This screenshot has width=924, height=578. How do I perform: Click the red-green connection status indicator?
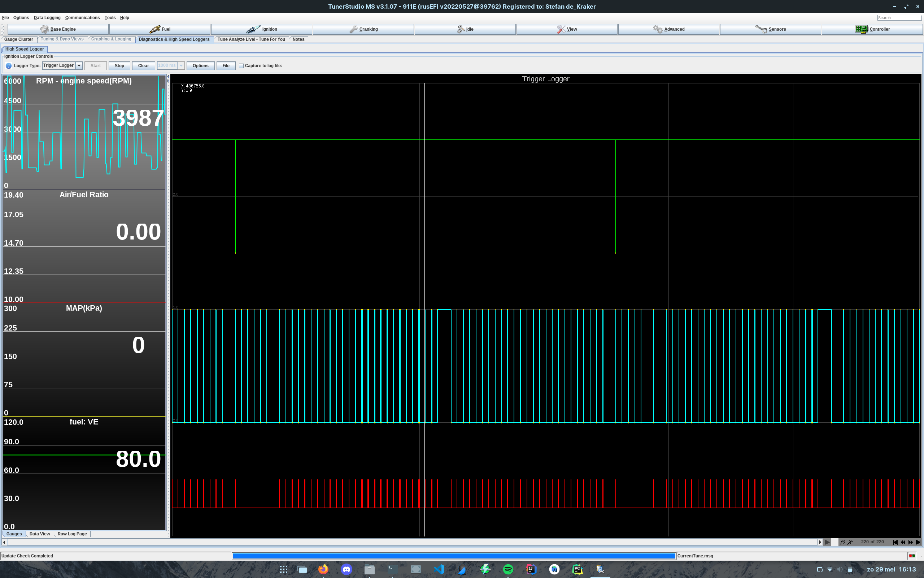(x=912, y=556)
